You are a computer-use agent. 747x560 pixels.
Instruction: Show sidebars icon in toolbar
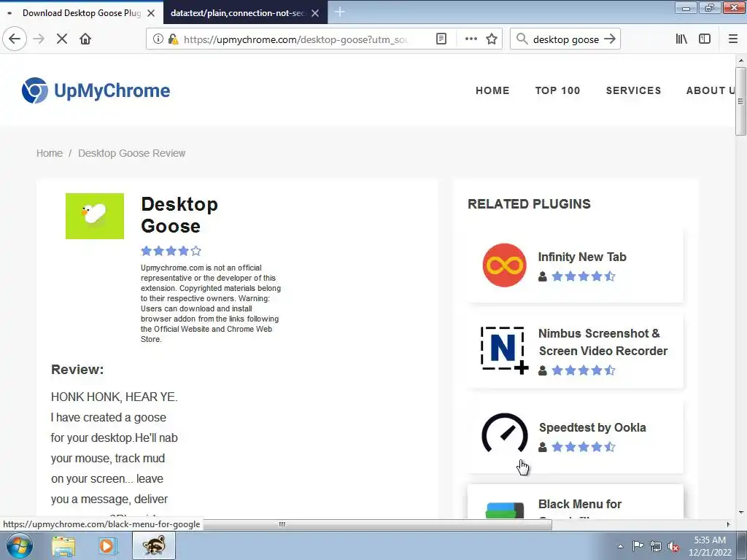705,39
